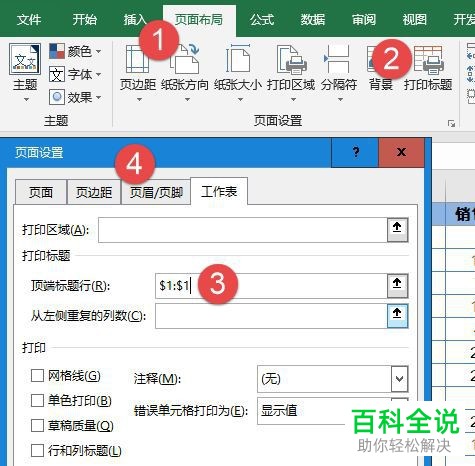Switch to the Data (数据) ribbon tab
Image resolution: width=475 pixels, height=466 pixels.
pos(313,20)
